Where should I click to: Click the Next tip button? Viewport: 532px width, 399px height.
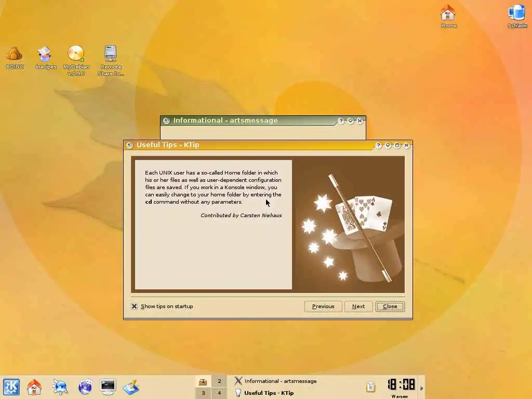point(358,307)
